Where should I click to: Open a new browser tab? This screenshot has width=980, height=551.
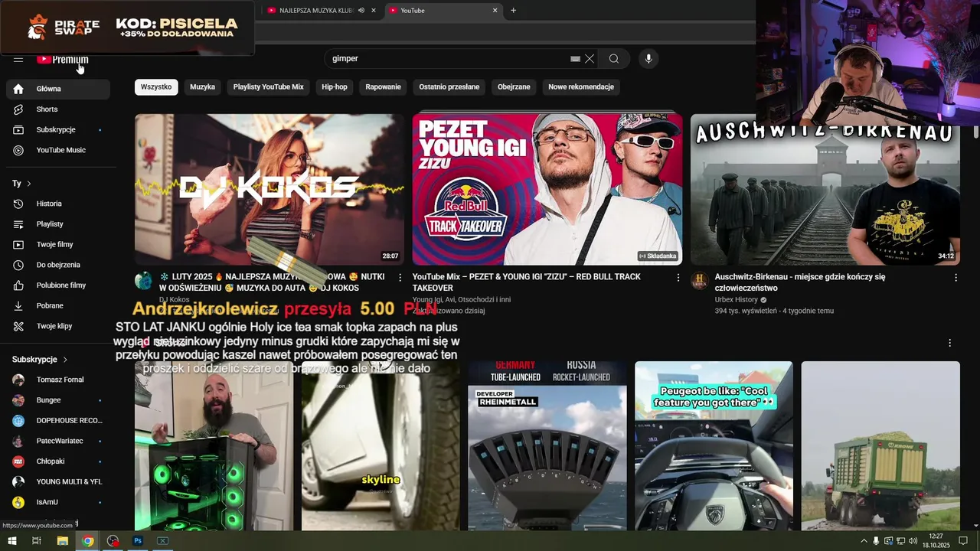point(513,11)
